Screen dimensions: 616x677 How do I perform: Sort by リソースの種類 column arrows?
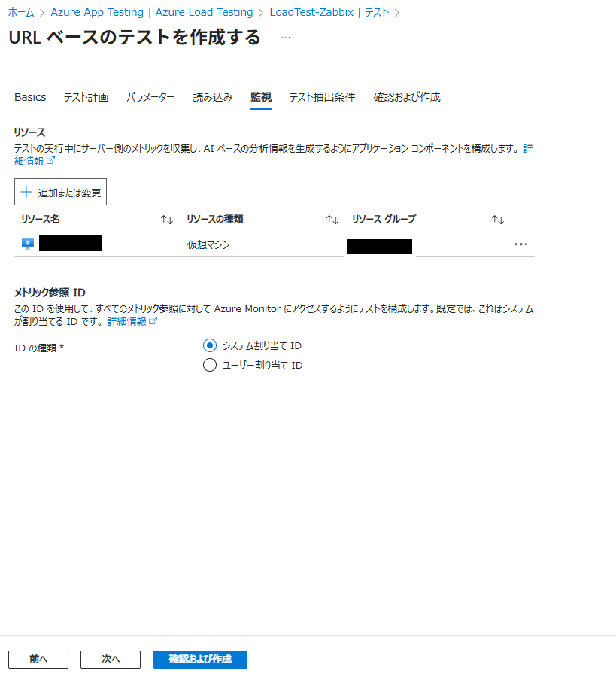332,220
